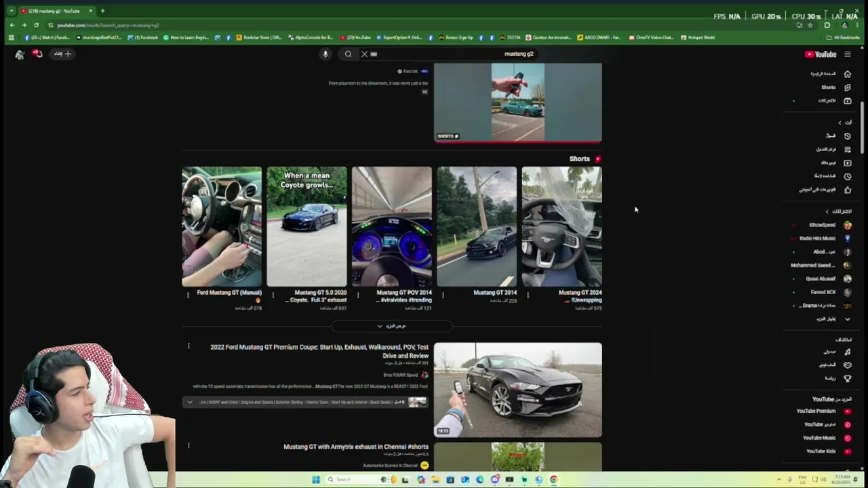Expand show more Shorts button
868x488 pixels.
[392, 327]
